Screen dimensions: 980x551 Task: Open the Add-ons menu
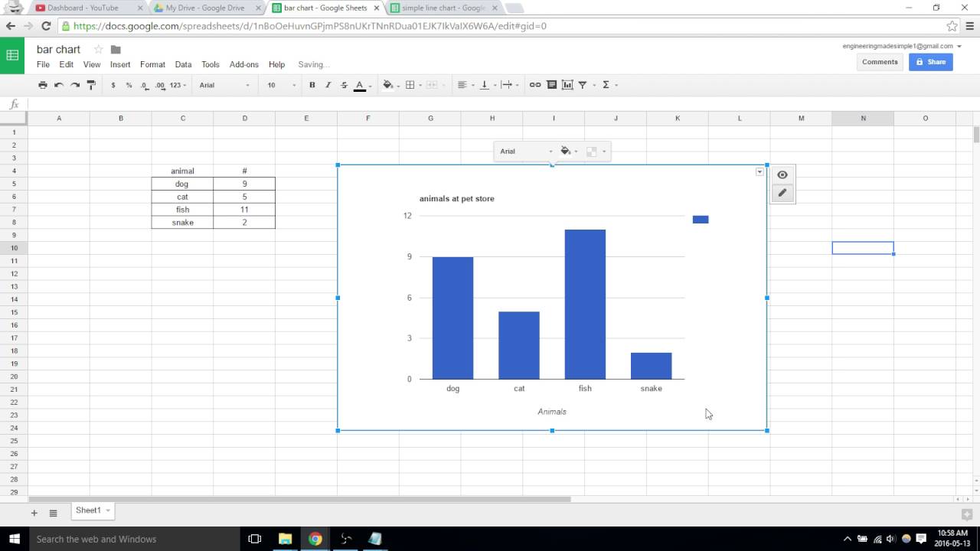coord(244,65)
